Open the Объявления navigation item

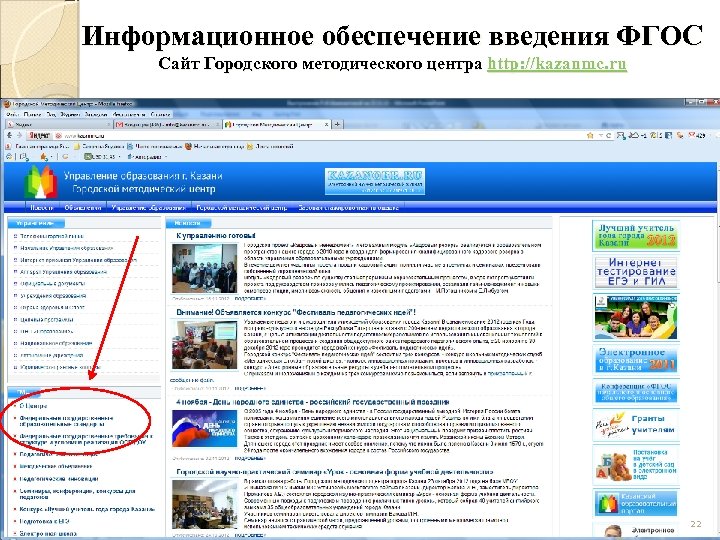point(83,208)
